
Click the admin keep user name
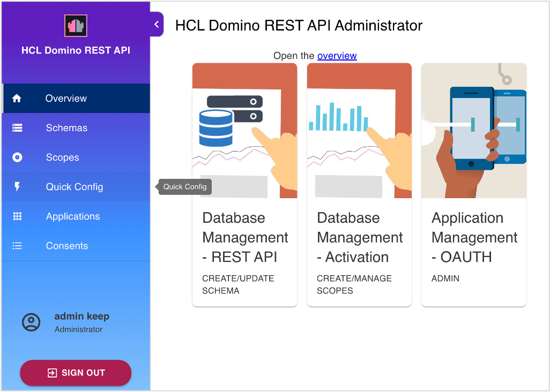click(x=82, y=316)
